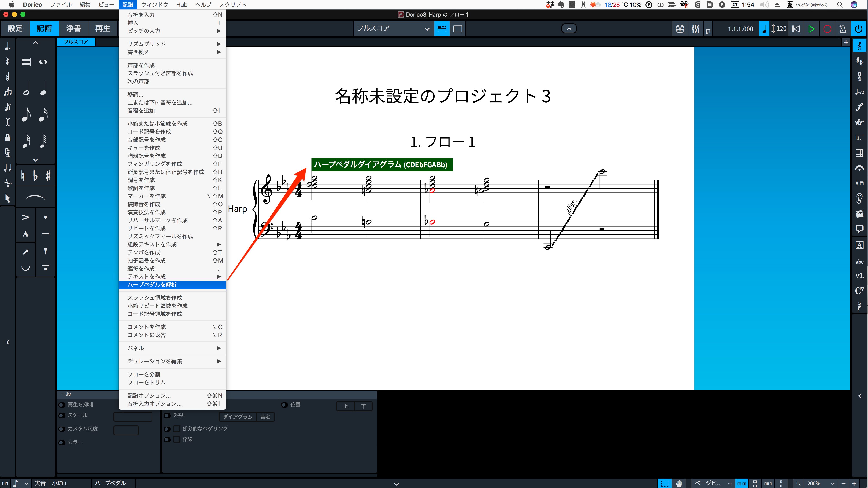Choose 記譜オプション... menu item

(x=172, y=396)
